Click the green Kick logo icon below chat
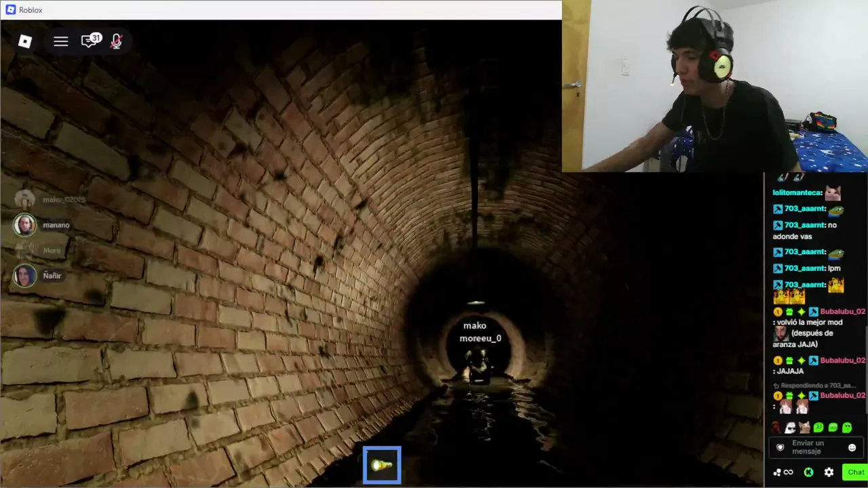This screenshot has width=868, height=488. [808, 472]
